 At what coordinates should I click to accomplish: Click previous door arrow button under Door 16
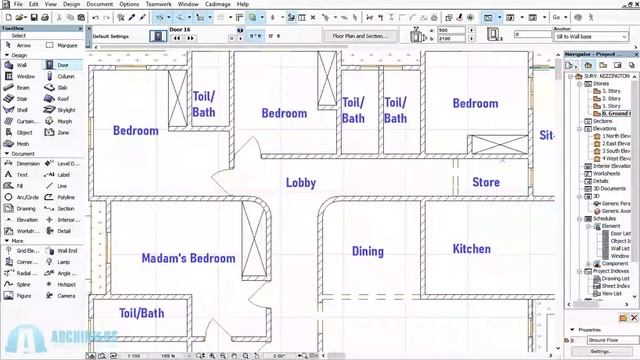click(176, 38)
